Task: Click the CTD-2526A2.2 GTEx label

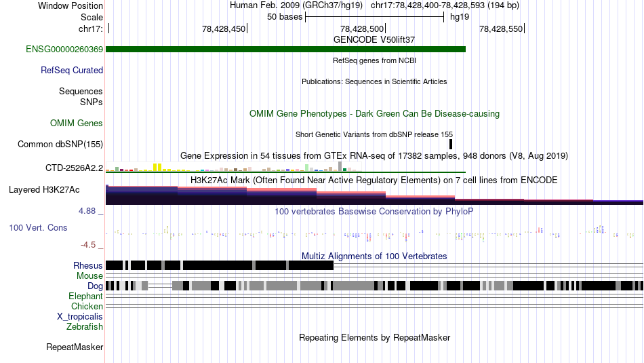Action: click(75, 168)
